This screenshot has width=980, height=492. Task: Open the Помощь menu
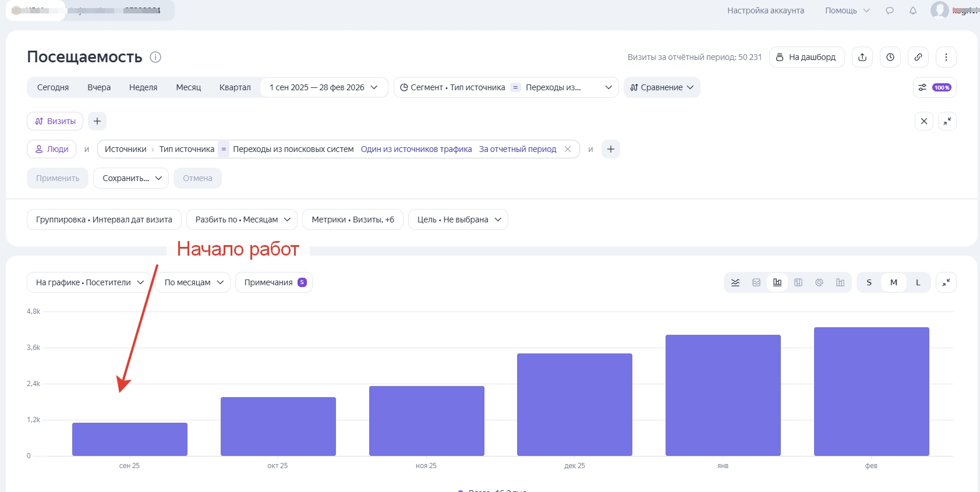click(847, 10)
